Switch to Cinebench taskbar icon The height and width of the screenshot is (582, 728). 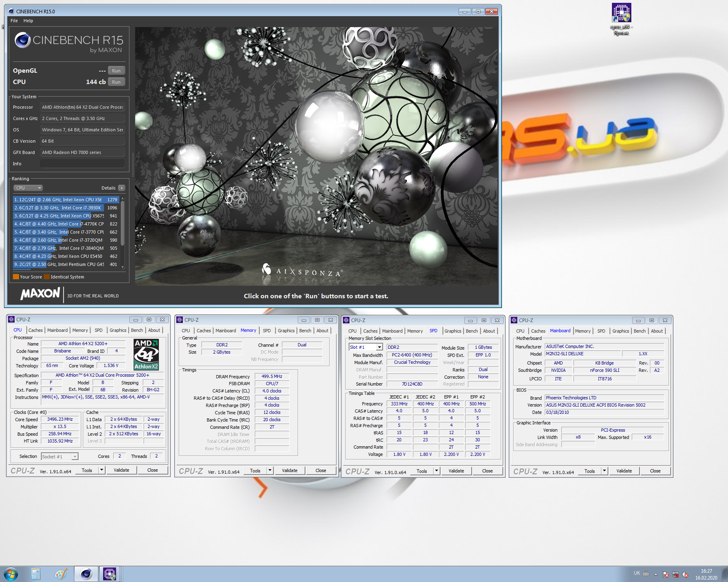tap(87, 574)
